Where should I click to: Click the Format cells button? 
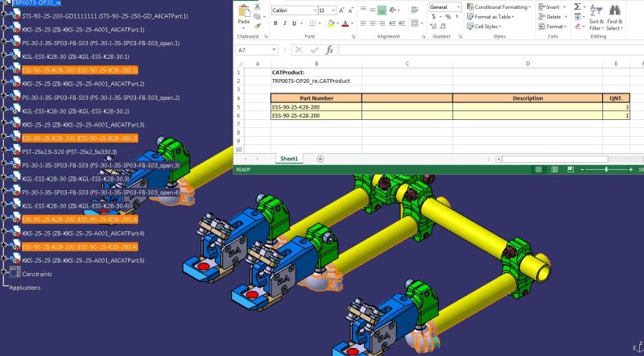(x=553, y=27)
